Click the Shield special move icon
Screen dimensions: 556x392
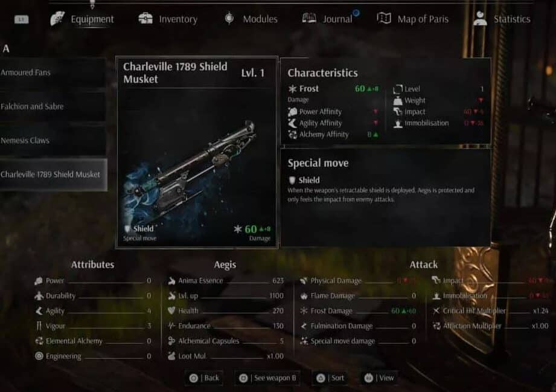point(292,180)
